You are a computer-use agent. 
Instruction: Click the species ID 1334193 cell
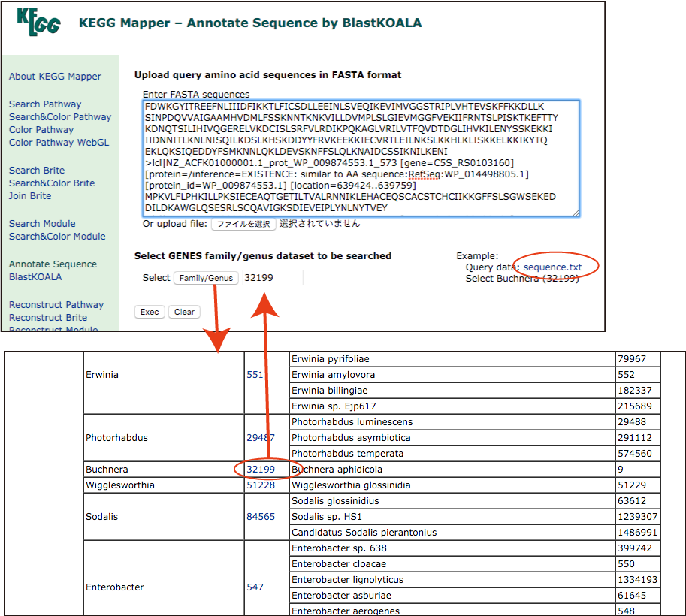pyautogui.click(x=638, y=579)
